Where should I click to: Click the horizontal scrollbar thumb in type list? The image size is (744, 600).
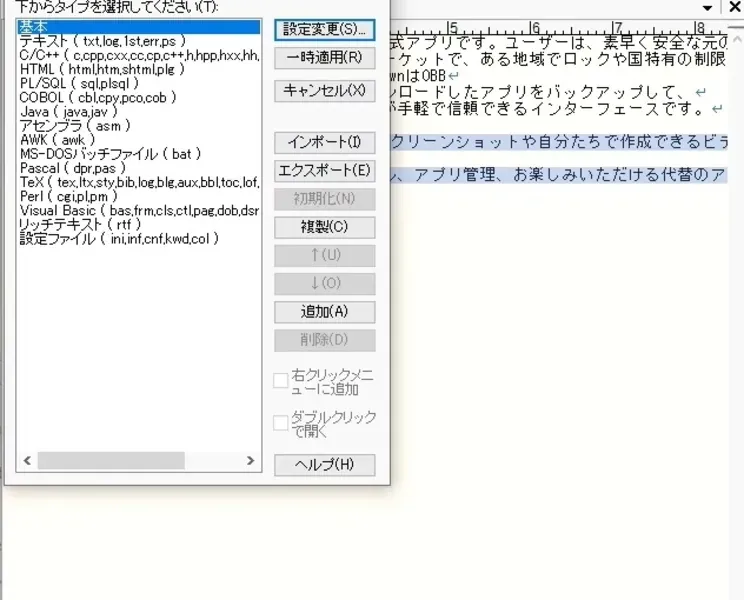[111, 461]
